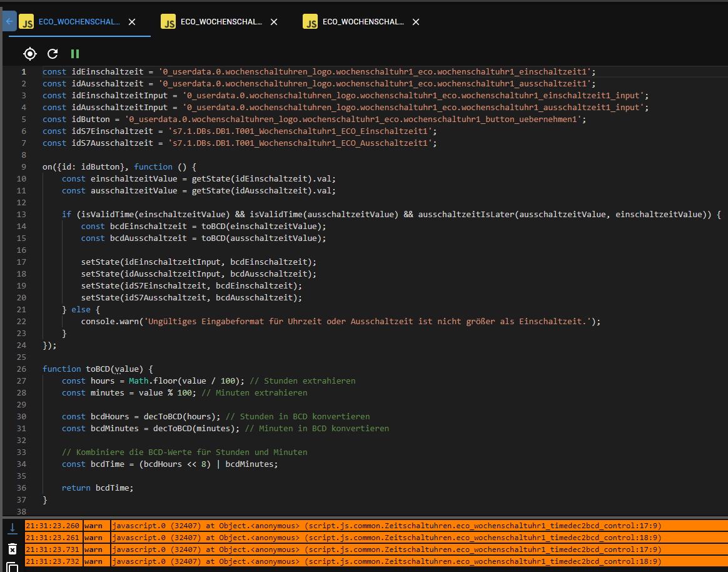728x572 pixels.
Task: Close the first ECO_WOCHENSCHAL tab
Action: pos(132,21)
